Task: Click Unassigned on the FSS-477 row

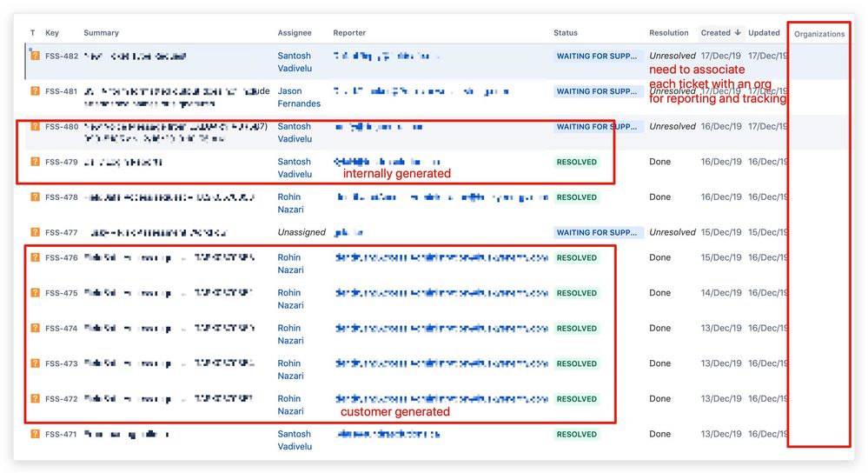Action: (301, 232)
